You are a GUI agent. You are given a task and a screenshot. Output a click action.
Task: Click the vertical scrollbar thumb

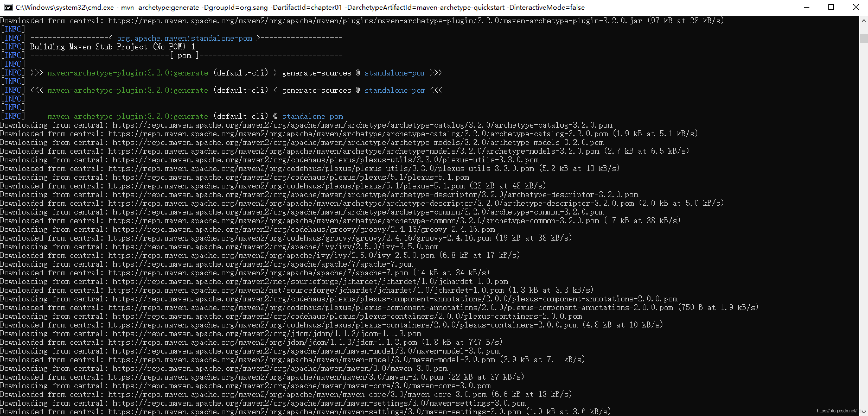pyautogui.click(x=864, y=38)
